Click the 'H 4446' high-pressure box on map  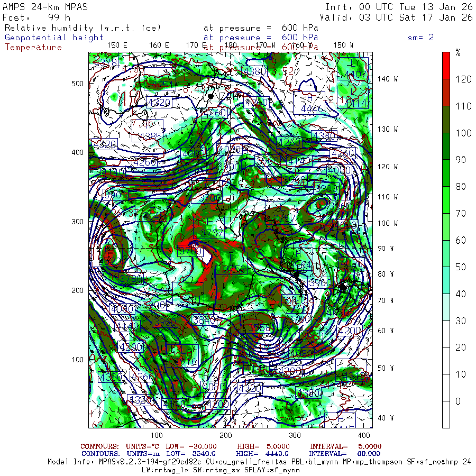[x=309, y=103]
